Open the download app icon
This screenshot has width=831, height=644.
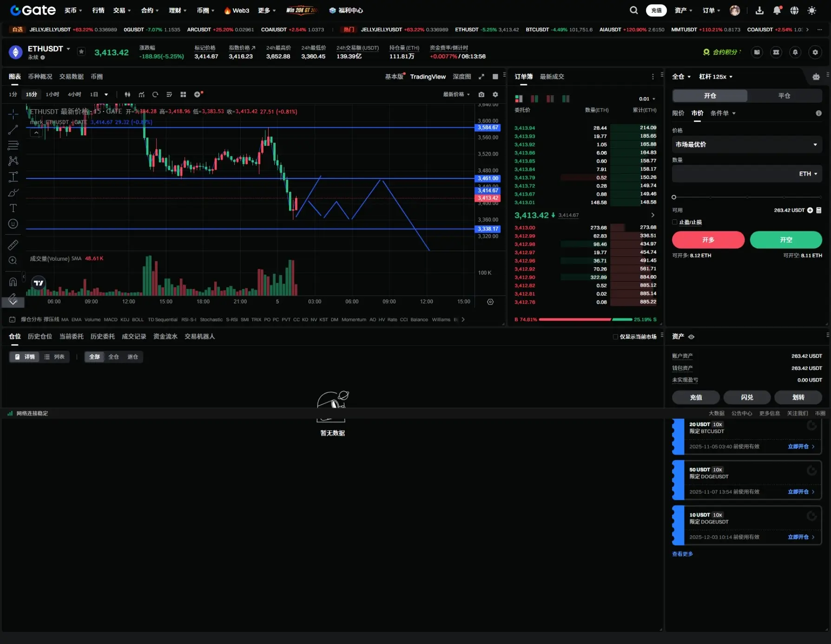point(760,10)
